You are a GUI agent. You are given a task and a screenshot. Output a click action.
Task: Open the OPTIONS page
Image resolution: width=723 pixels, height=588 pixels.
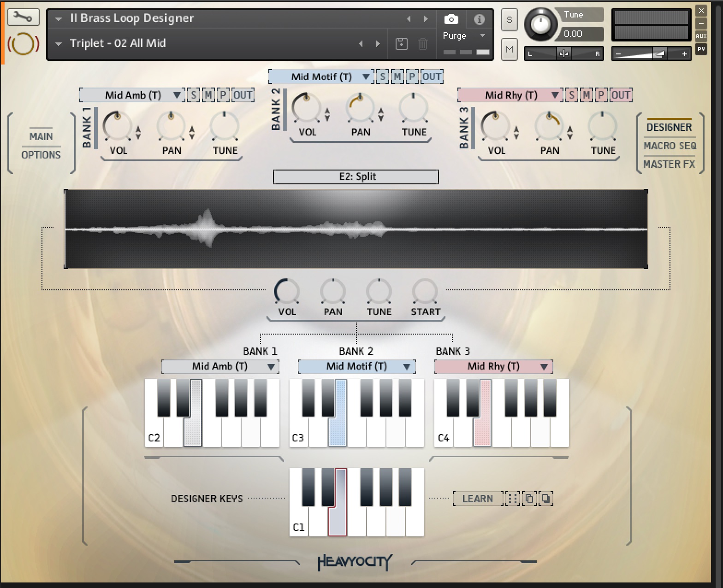point(41,155)
